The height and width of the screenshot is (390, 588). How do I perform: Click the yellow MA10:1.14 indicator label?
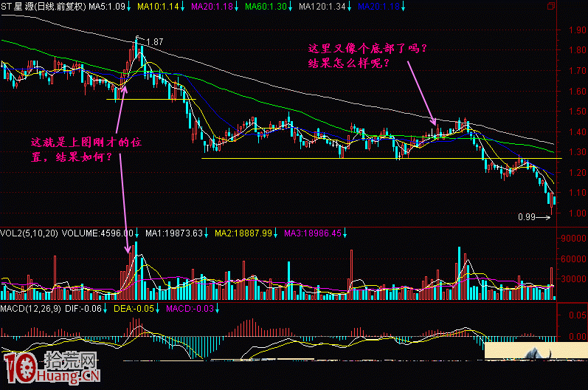point(158,7)
